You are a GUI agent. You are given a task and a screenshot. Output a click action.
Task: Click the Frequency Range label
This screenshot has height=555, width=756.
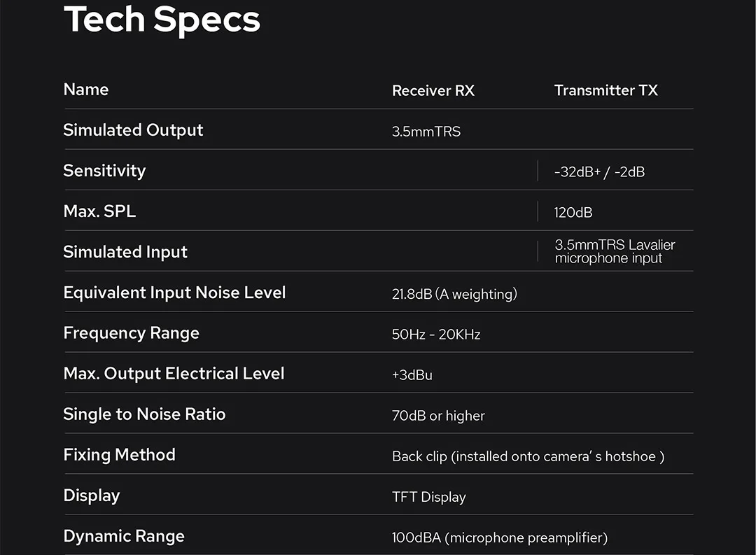tap(131, 333)
